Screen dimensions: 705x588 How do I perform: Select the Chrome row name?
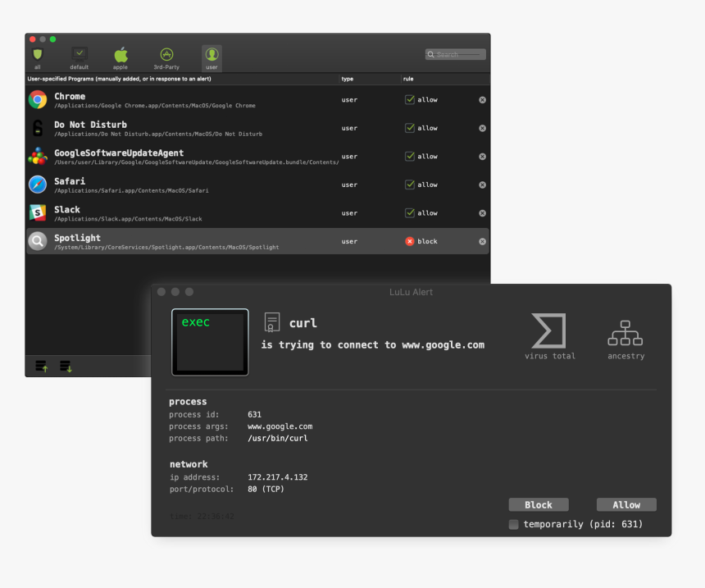tap(70, 96)
